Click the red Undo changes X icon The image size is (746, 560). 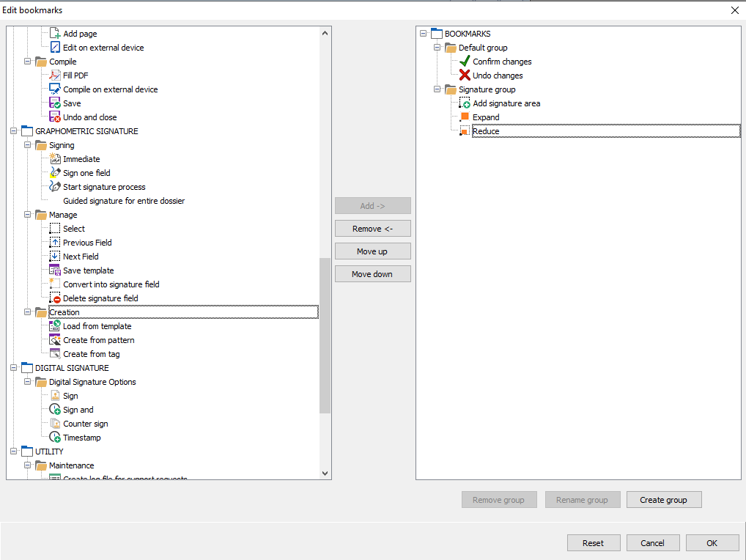(465, 75)
